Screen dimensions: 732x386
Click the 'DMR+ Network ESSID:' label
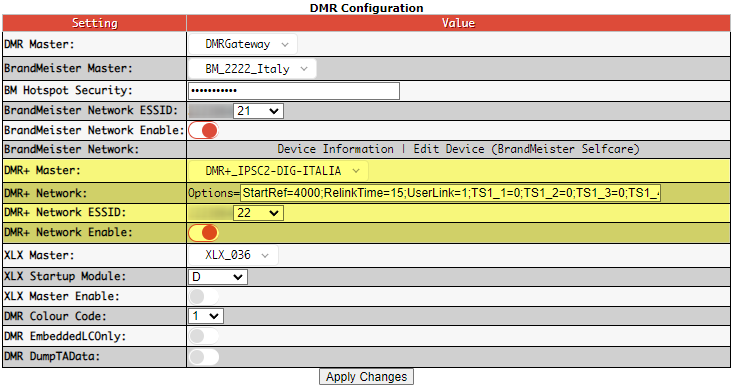point(65,212)
